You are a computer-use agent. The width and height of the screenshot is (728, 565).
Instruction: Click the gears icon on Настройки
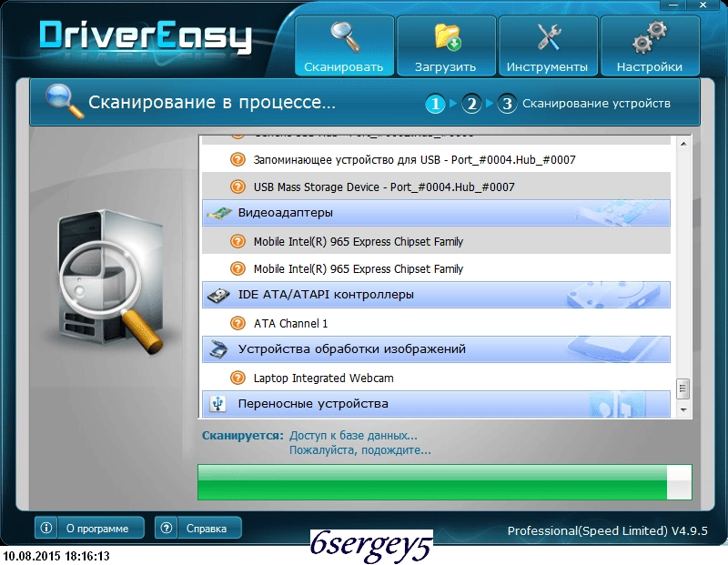[650, 36]
